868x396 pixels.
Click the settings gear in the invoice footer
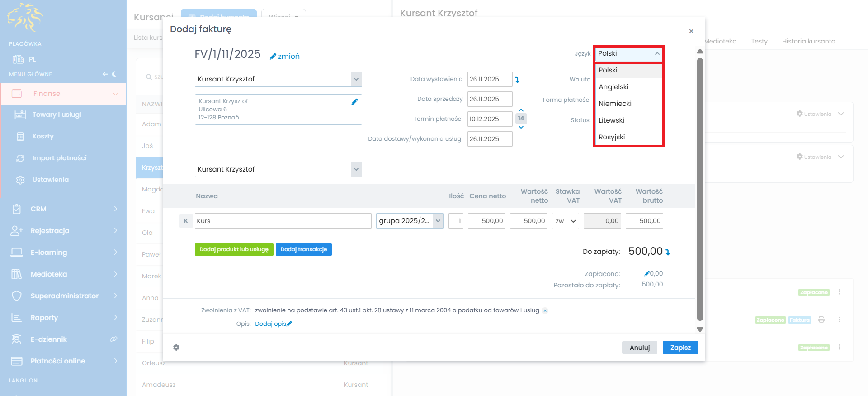pos(176,348)
